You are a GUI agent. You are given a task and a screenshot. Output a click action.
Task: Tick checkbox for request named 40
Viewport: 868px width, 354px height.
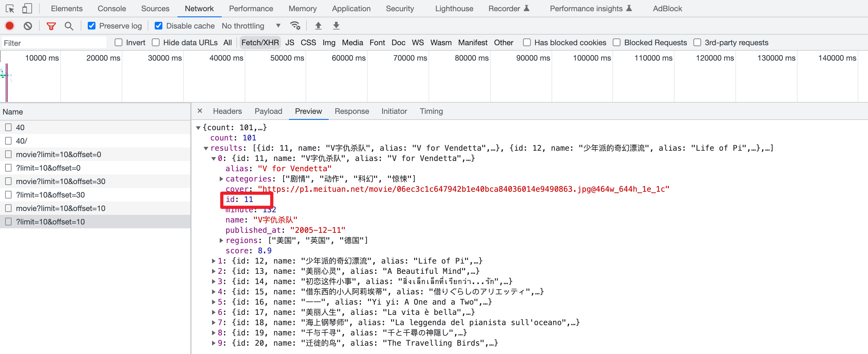tap(8, 128)
